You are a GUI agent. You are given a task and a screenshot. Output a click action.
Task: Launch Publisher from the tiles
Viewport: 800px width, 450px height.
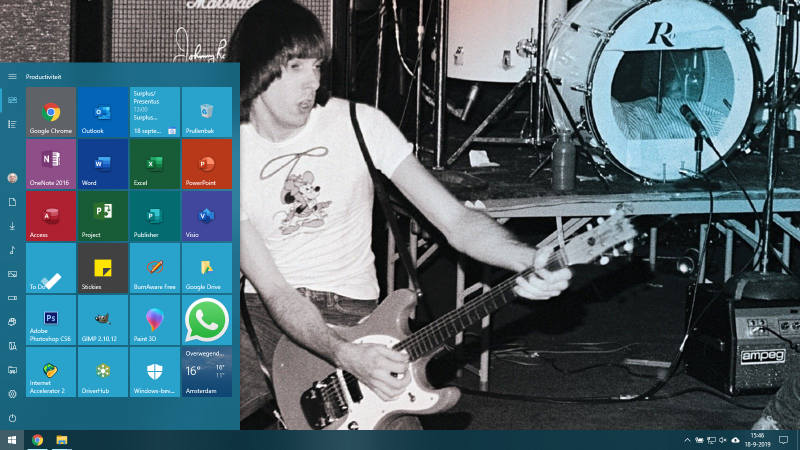coord(155,216)
